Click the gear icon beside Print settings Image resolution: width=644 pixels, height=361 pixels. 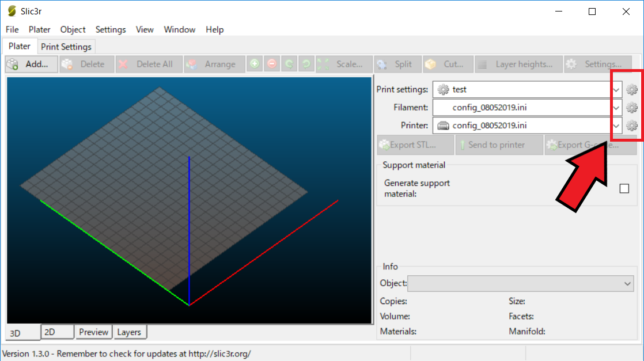tap(632, 90)
